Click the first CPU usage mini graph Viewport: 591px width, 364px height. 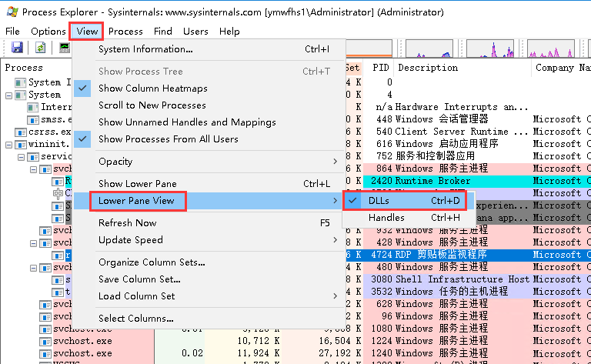pyautogui.click(x=369, y=48)
